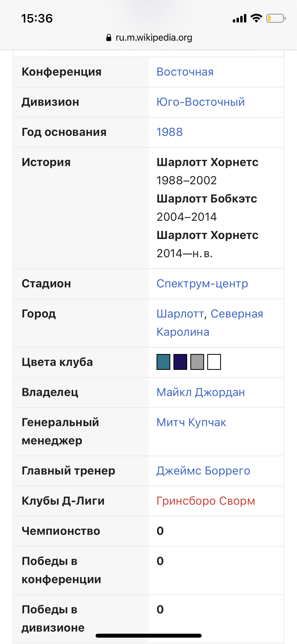Image resolution: width=297 pixels, height=644 pixels.
Task: Click the dark navy club color swatch
Action: [180, 362]
